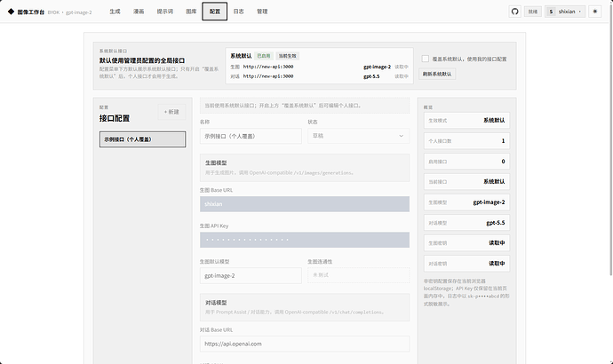Image resolution: width=613 pixels, height=364 pixels.
Task: Click the 生图 API Key field
Action: pyautogui.click(x=305, y=240)
